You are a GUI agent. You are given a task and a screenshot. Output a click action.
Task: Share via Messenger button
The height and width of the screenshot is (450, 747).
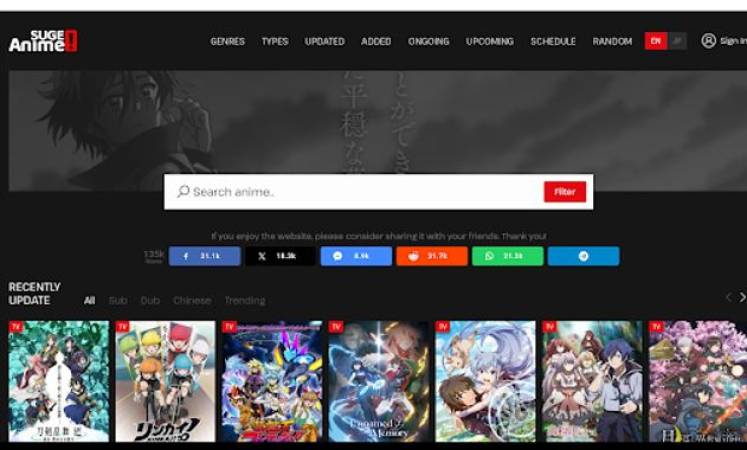coord(356,256)
